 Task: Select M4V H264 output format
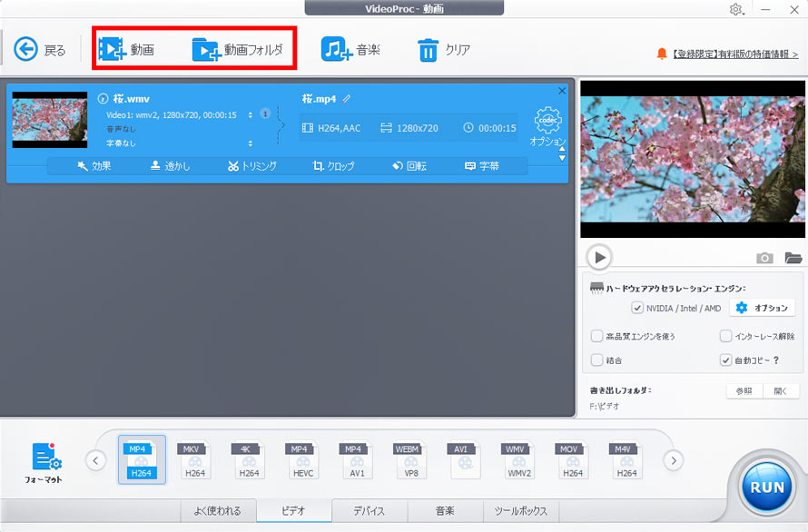(626, 460)
